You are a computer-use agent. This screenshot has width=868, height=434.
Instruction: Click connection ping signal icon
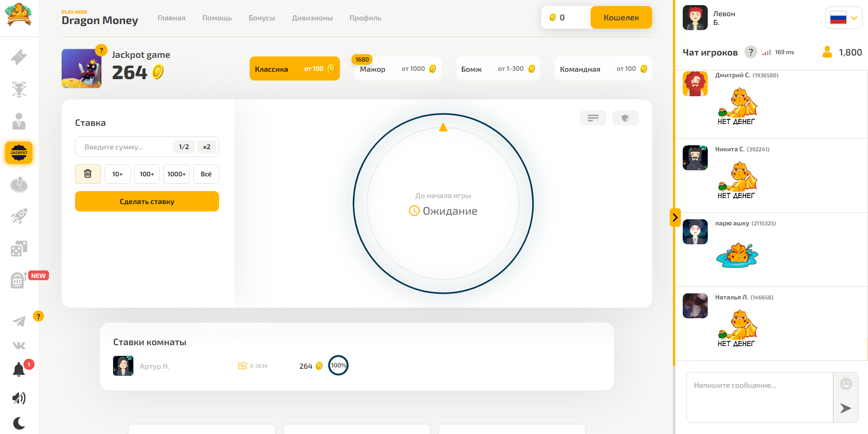coord(767,52)
